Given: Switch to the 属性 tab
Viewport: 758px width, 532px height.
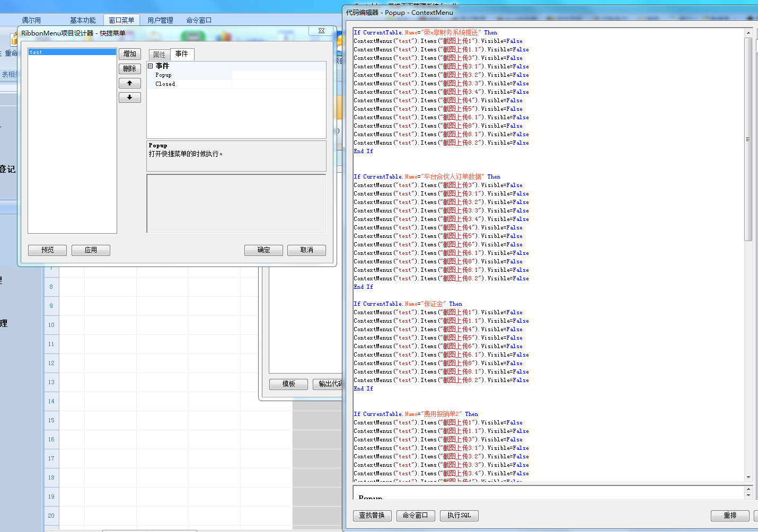Looking at the screenshot, I should pos(159,55).
